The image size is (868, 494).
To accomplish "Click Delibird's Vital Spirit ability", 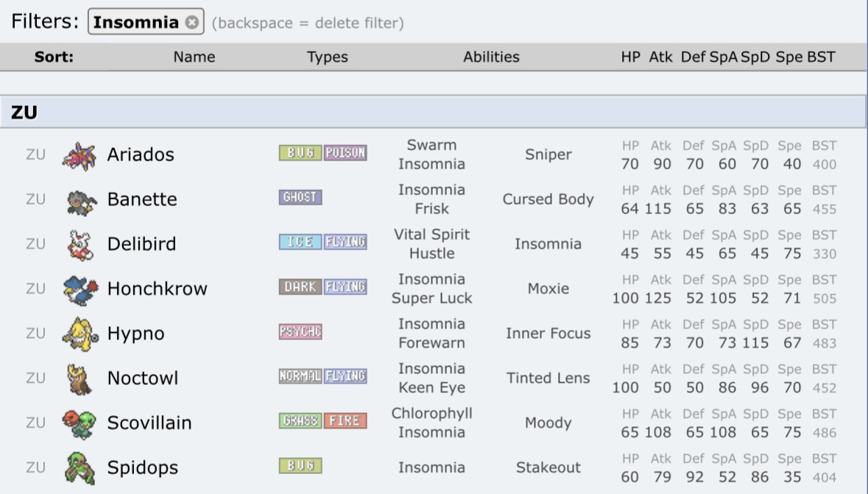I will pyautogui.click(x=431, y=234).
